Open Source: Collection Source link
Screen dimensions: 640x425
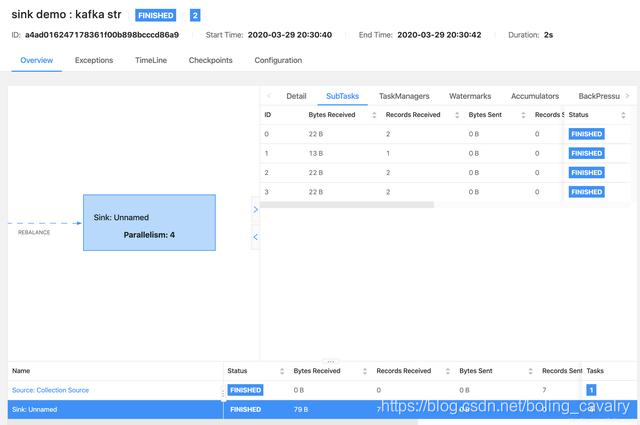pyautogui.click(x=50, y=390)
